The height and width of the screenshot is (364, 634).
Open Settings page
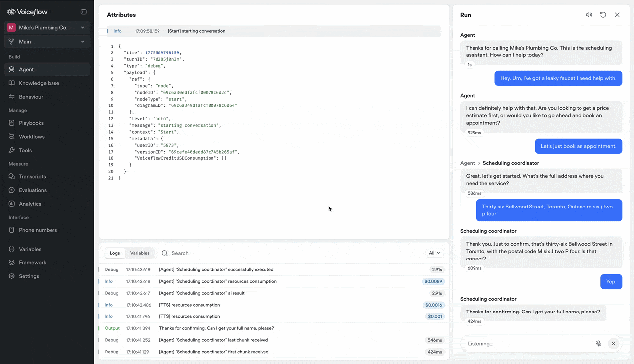point(47,276)
